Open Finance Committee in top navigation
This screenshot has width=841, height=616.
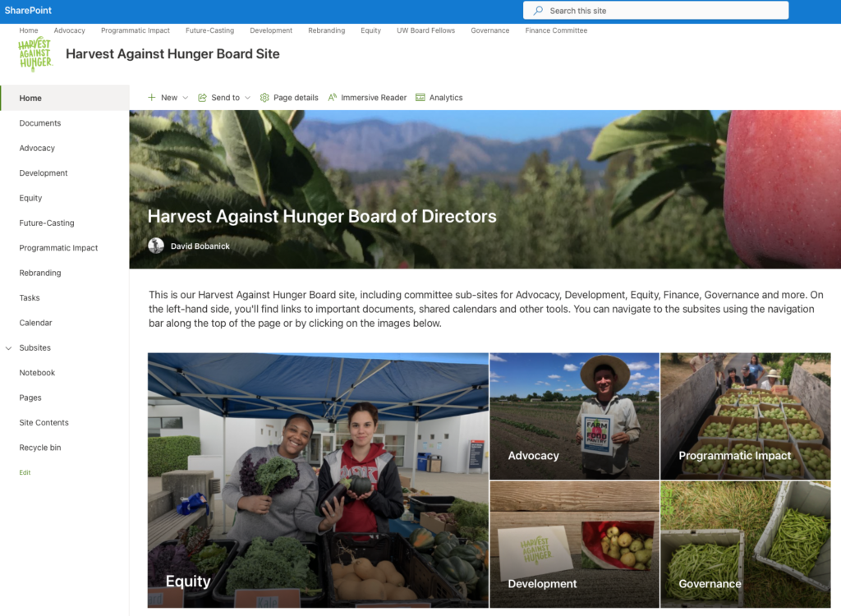[556, 30]
